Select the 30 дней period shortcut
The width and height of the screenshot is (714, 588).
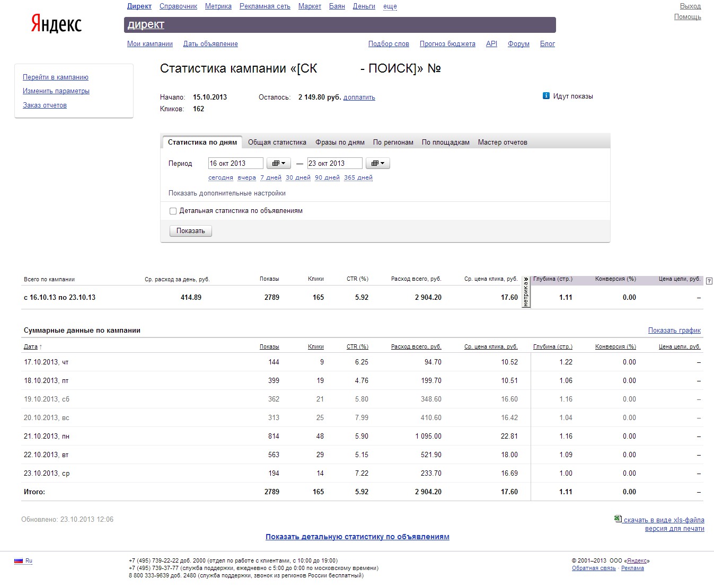pyautogui.click(x=298, y=177)
